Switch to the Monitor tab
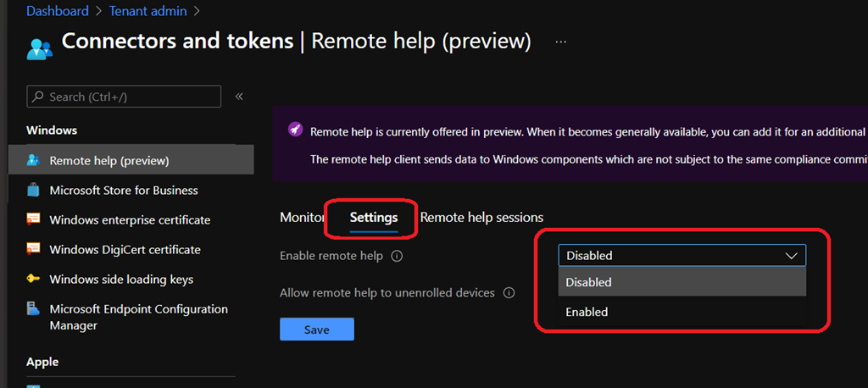Screen dimensions: 868x388 (301, 218)
